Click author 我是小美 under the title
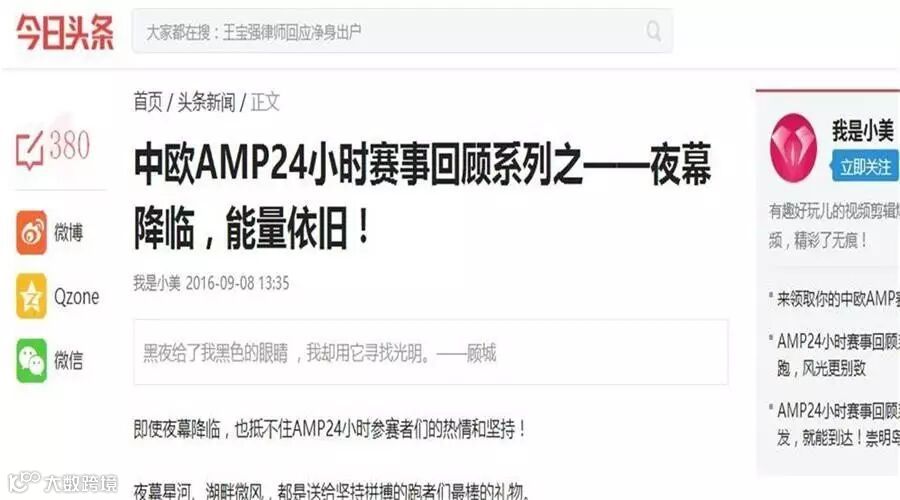Screen dimensions: 900x500 click(x=157, y=283)
